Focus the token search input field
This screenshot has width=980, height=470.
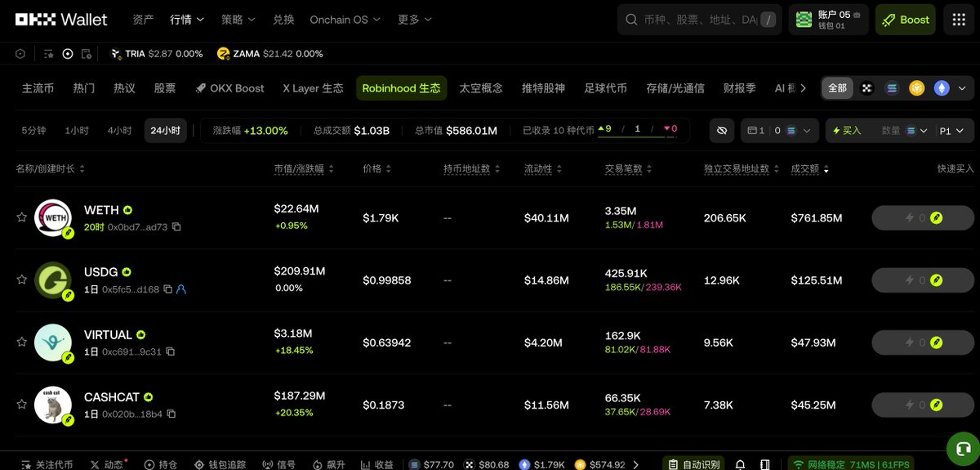[x=699, y=20]
